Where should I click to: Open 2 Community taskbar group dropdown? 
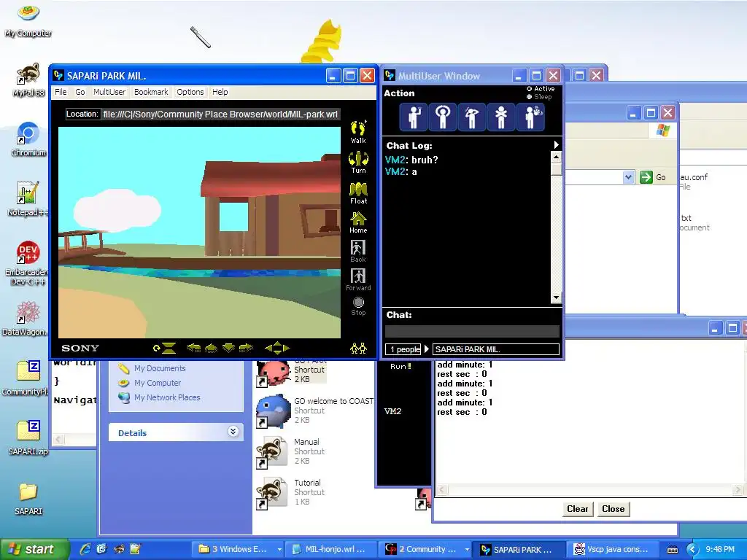[467, 550]
